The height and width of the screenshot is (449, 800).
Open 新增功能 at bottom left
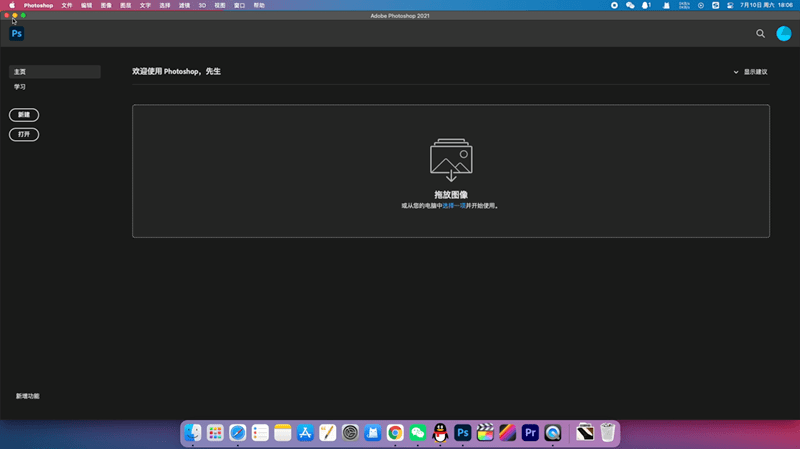pos(28,396)
